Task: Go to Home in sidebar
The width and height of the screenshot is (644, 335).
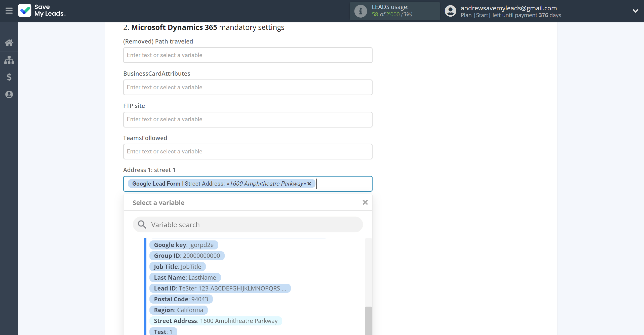Action: coord(9,43)
